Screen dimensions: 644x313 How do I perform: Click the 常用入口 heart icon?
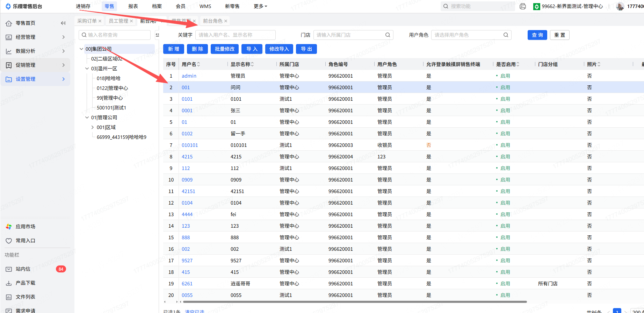(x=9, y=241)
